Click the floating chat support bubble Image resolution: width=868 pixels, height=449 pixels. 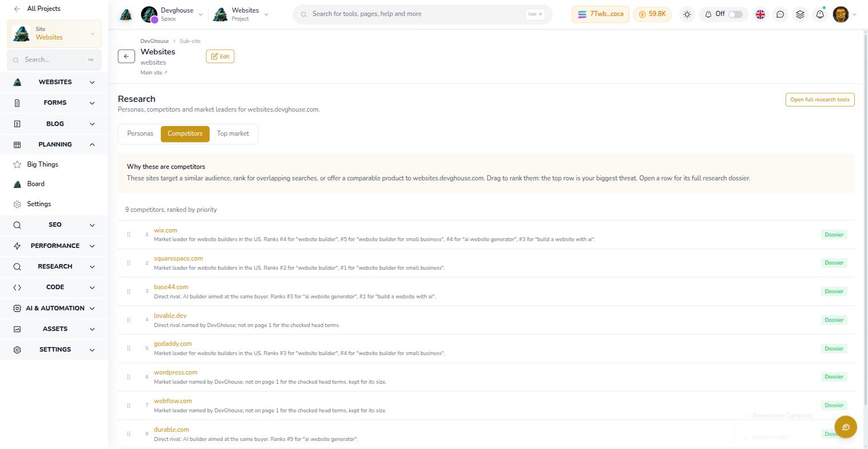pyautogui.click(x=846, y=427)
